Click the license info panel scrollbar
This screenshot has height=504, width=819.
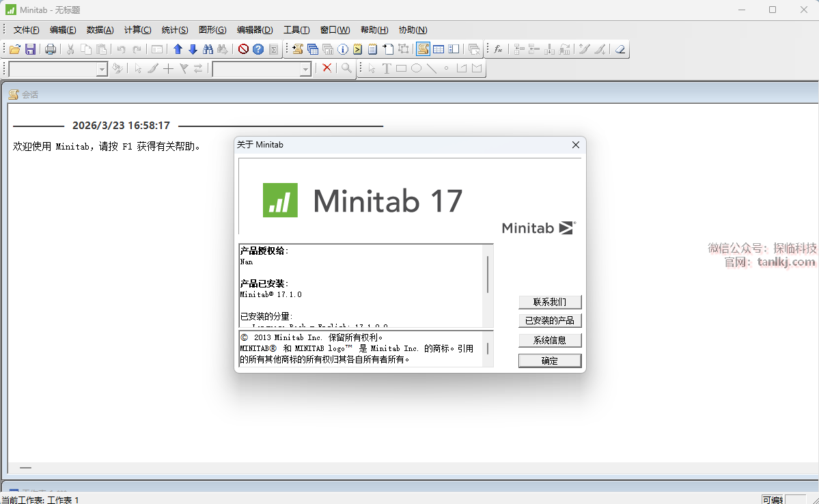pyautogui.click(x=488, y=275)
